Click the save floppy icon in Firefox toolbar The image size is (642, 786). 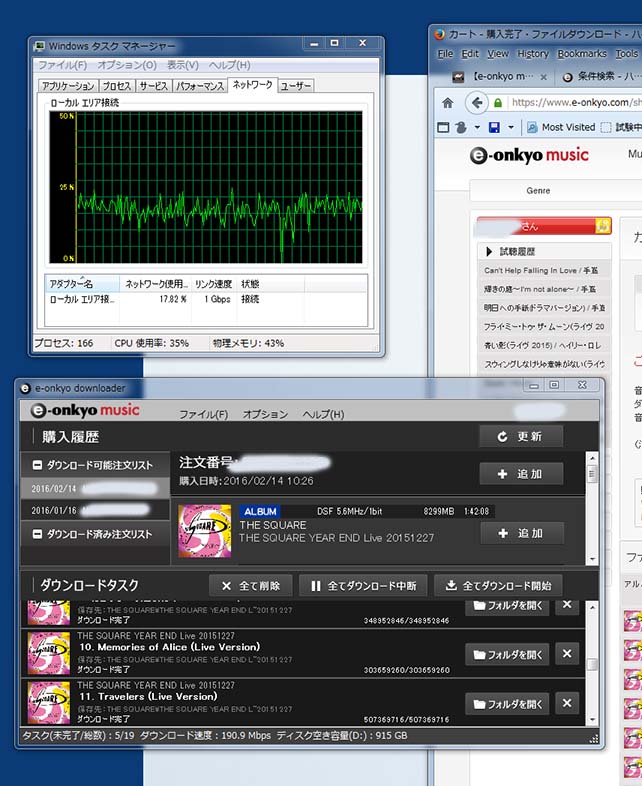(x=494, y=127)
